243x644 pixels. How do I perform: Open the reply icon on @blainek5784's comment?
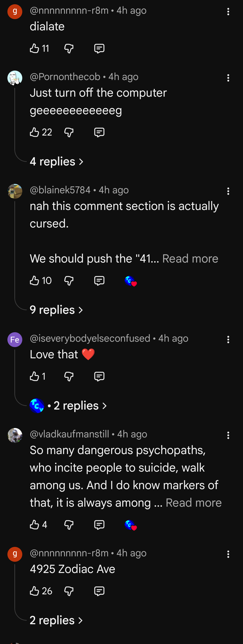[99, 281]
